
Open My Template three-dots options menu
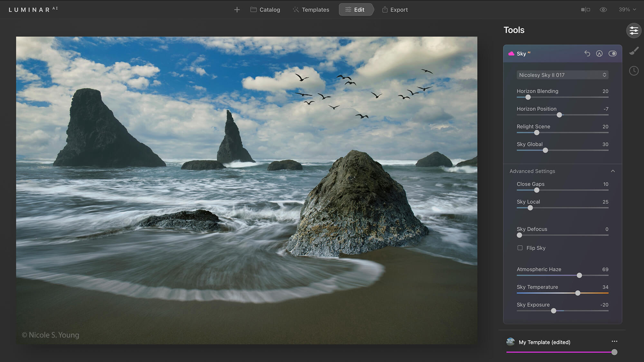(614, 341)
